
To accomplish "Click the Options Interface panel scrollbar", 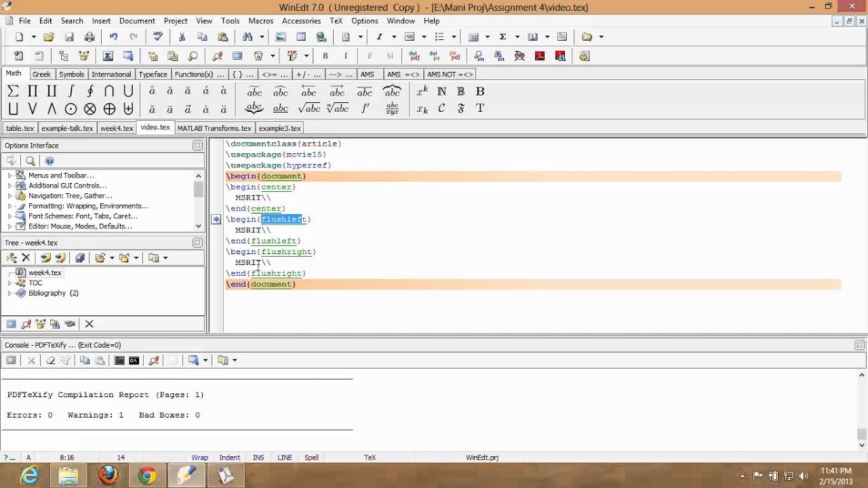I will pos(199,200).
